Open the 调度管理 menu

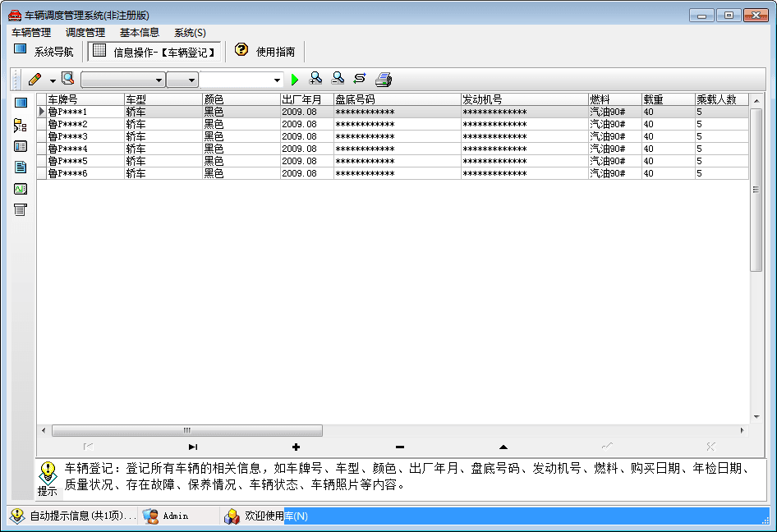click(x=85, y=33)
